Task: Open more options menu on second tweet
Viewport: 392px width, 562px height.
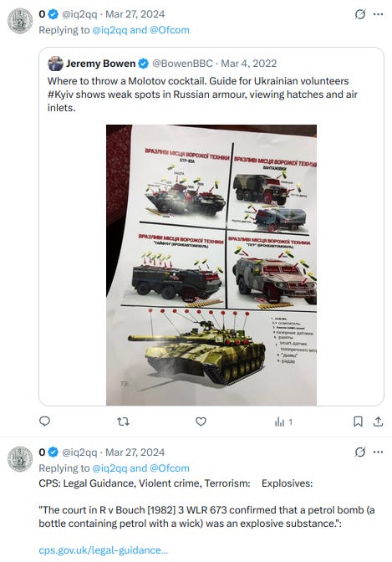Action: [x=379, y=452]
